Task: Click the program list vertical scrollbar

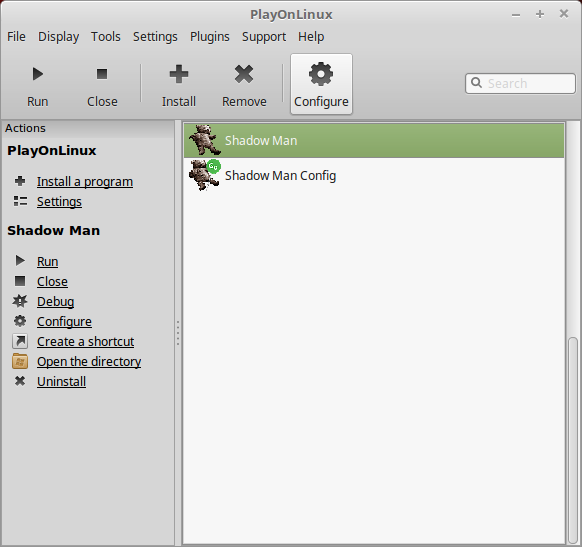Action: point(573,441)
